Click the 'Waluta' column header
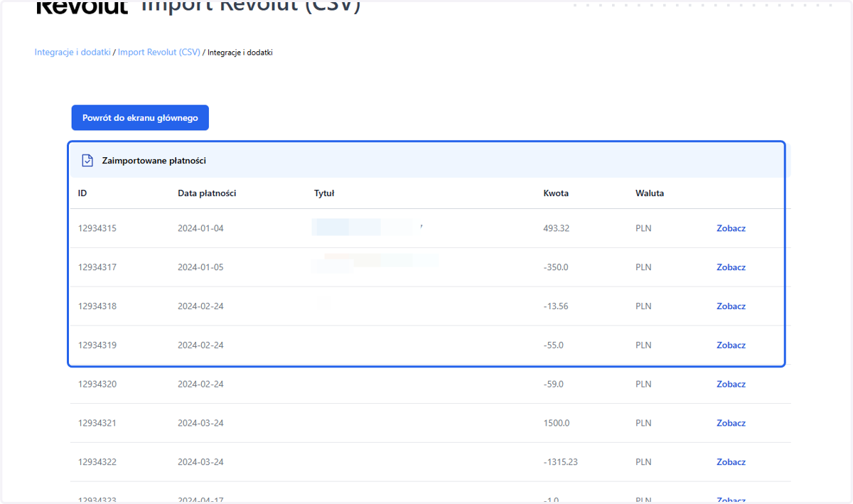The image size is (853, 504). (650, 193)
